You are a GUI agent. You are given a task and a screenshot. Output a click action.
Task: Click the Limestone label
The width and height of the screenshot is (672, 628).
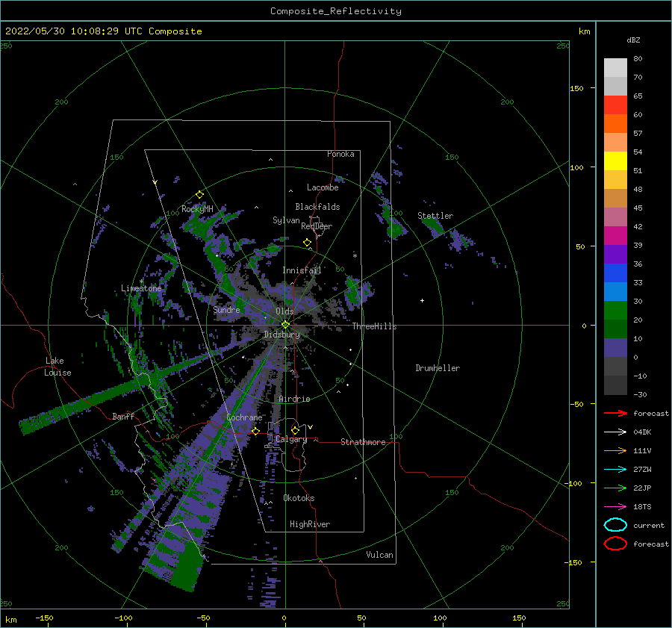point(141,288)
